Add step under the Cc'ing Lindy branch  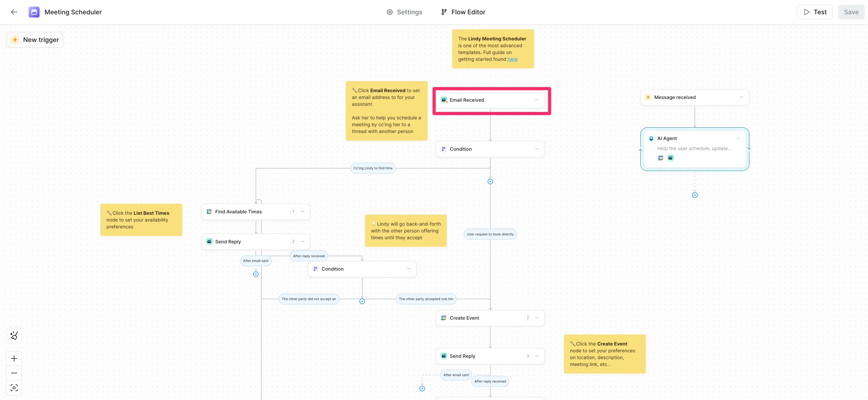[490, 182]
